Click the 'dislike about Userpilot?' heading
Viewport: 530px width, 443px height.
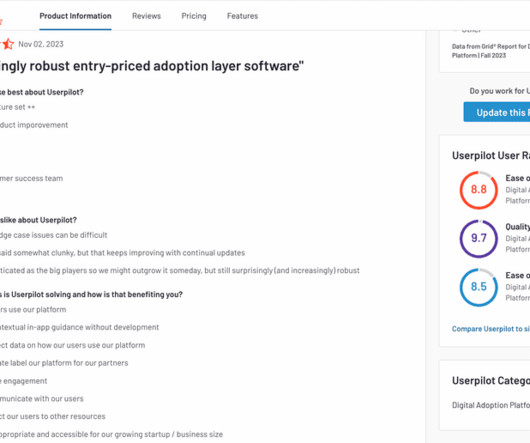[x=38, y=220]
